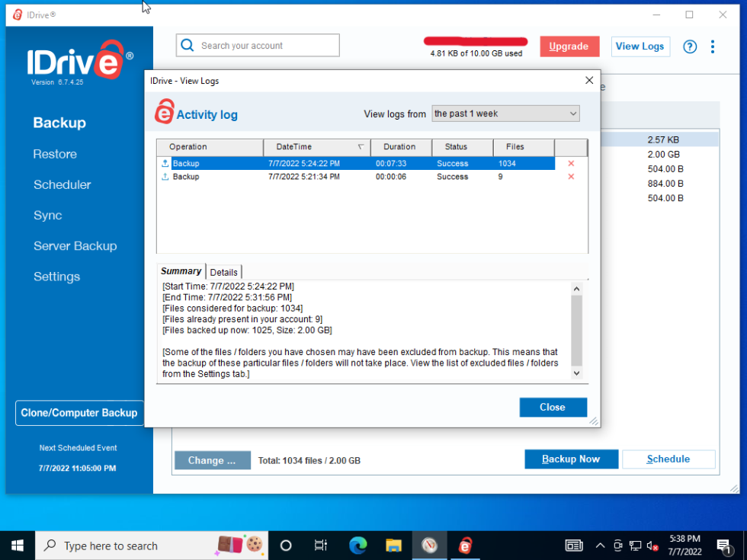This screenshot has height=560, width=747.
Task: Click the taskbar 'Type here to search' box
Action: click(152, 546)
